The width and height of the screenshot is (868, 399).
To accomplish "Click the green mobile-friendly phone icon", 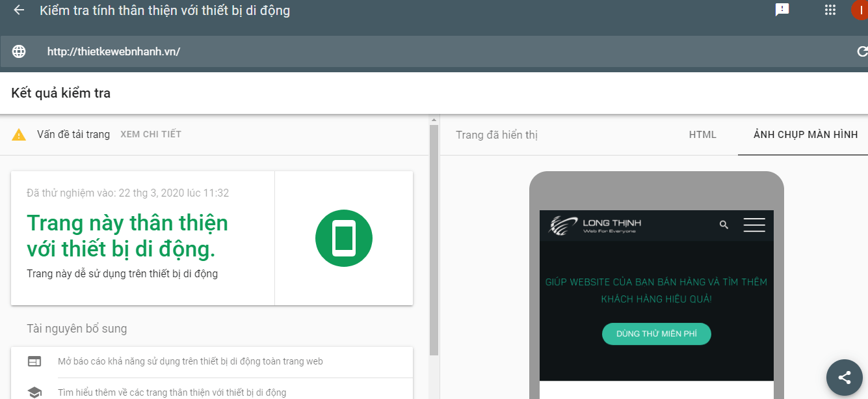I will point(344,238).
